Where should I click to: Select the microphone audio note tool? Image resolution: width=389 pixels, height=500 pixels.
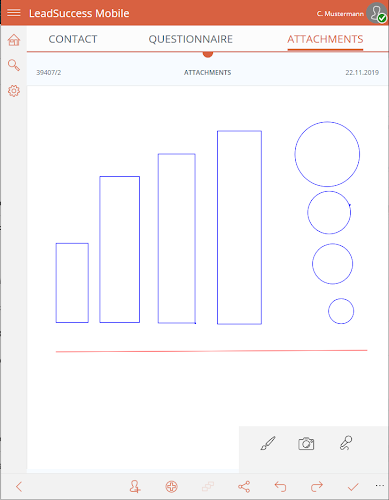point(346,443)
